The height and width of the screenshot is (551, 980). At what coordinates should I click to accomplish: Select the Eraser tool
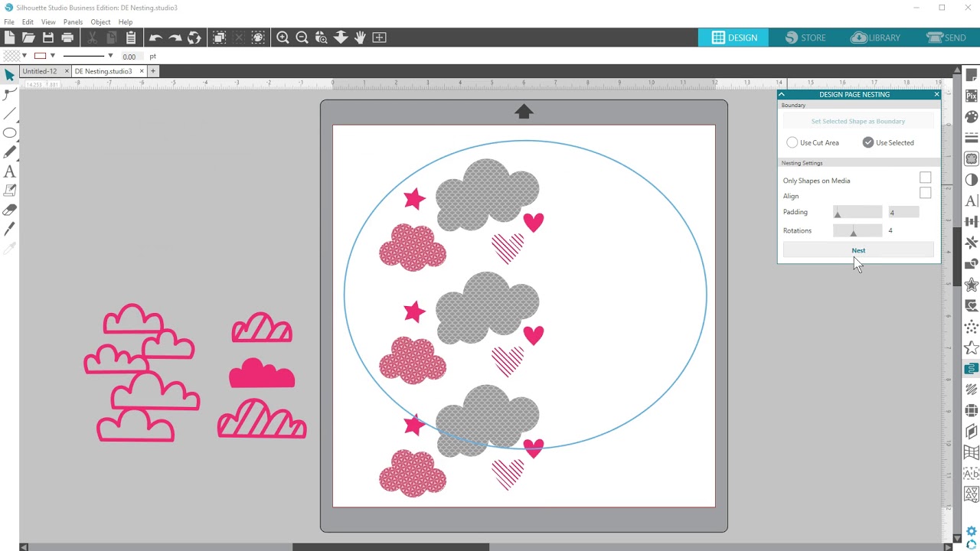[x=9, y=210]
